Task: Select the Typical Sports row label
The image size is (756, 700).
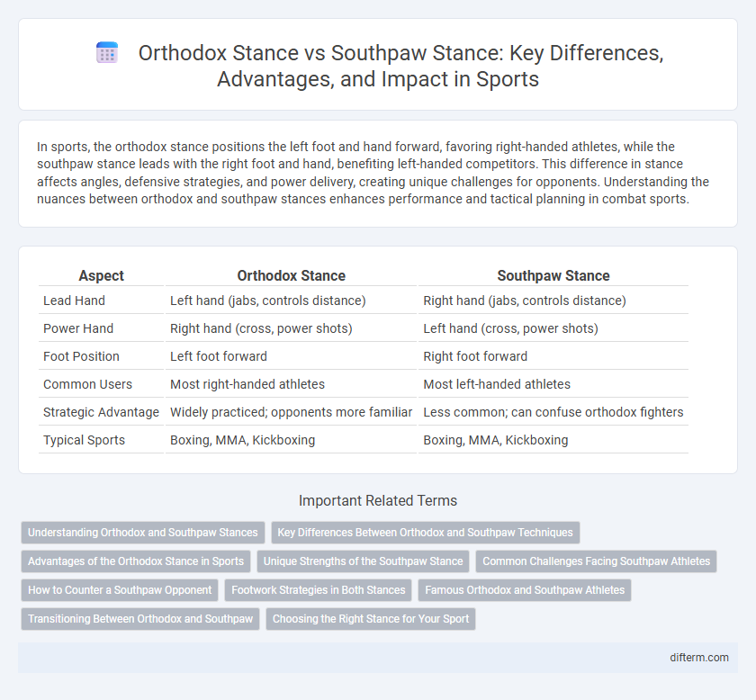Action: pos(84,440)
